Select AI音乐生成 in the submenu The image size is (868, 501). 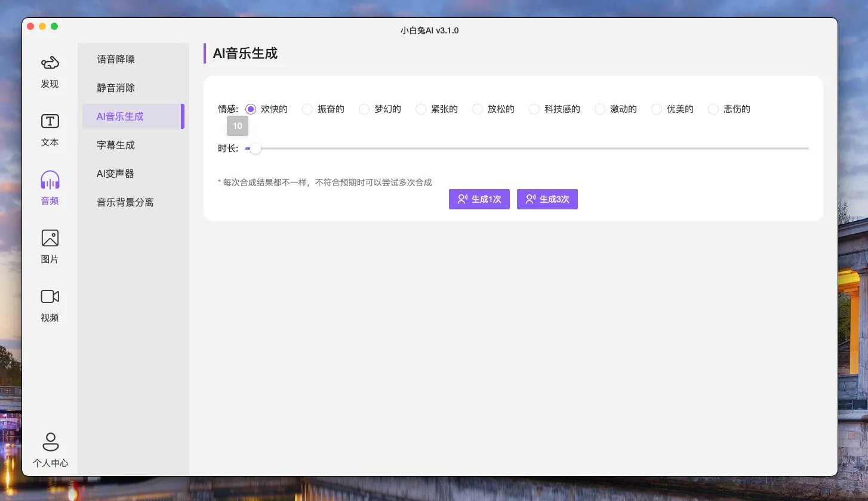tap(133, 116)
